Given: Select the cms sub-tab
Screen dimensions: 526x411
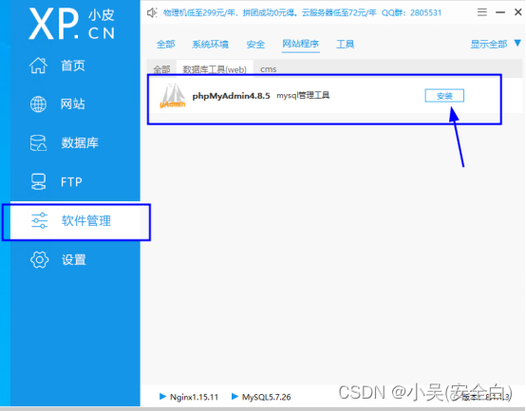Looking at the screenshot, I should click(x=268, y=69).
